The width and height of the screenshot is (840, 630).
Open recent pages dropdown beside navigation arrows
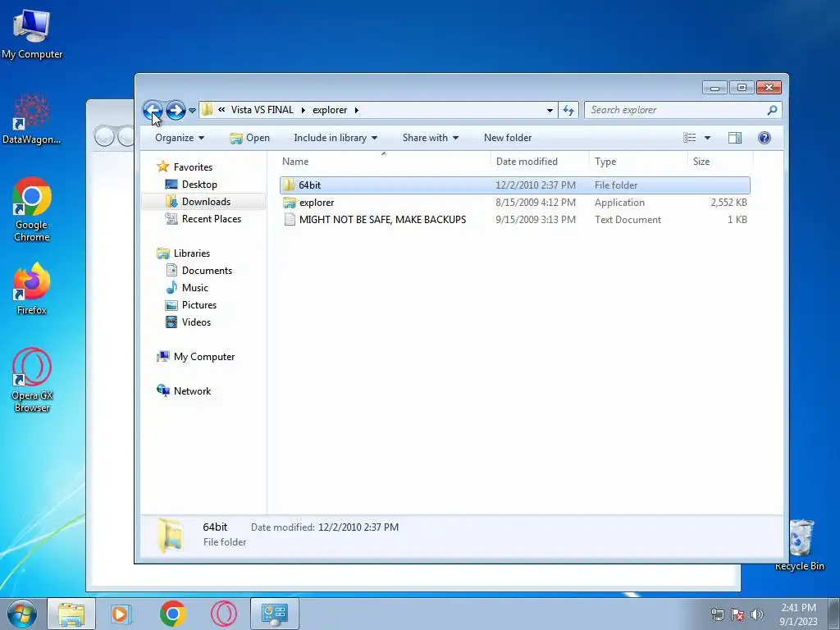(192, 111)
